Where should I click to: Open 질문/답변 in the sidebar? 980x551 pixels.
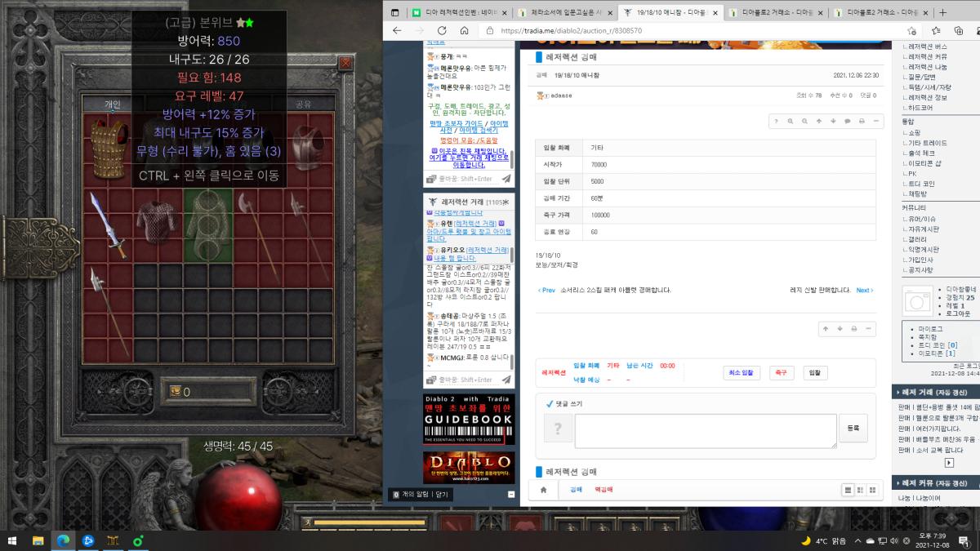click(922, 78)
